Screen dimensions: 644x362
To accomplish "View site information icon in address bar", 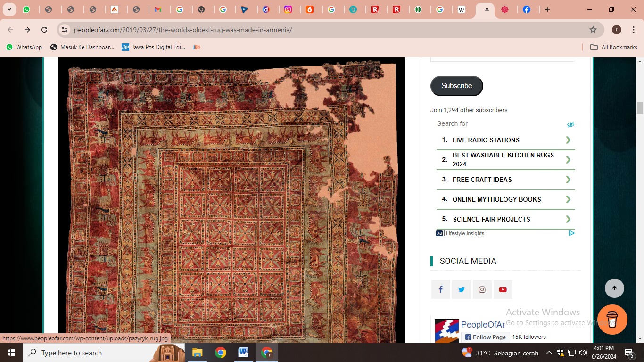I will coord(65,30).
